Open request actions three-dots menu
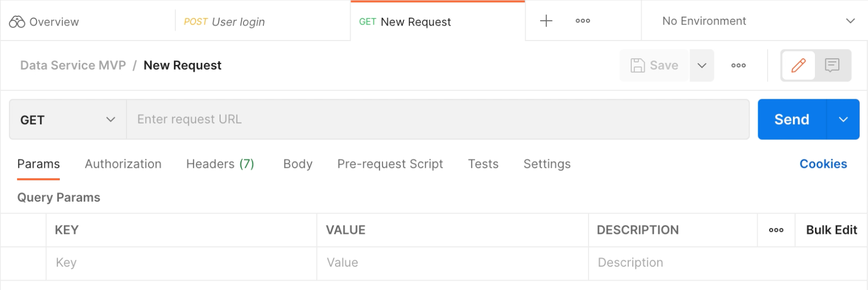The height and width of the screenshot is (290, 868). pyautogui.click(x=738, y=65)
